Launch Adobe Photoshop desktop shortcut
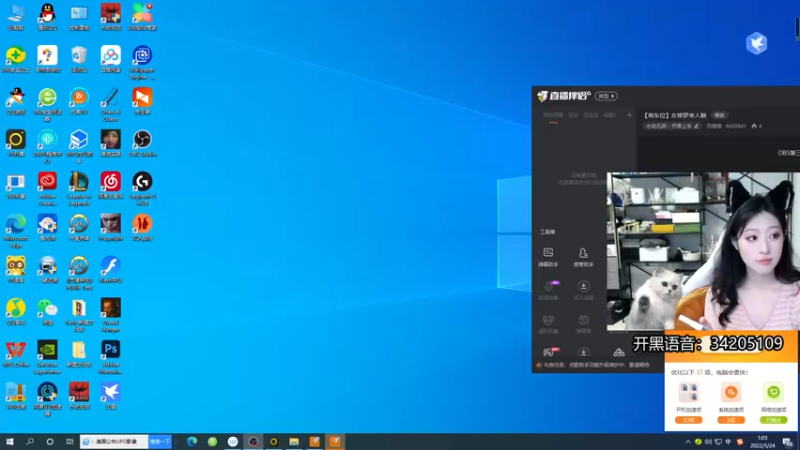 point(111,357)
